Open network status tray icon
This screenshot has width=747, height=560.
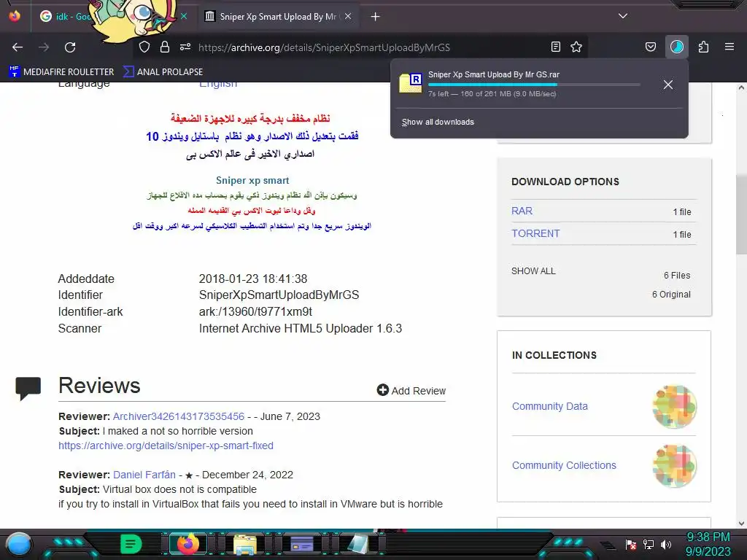point(649,544)
